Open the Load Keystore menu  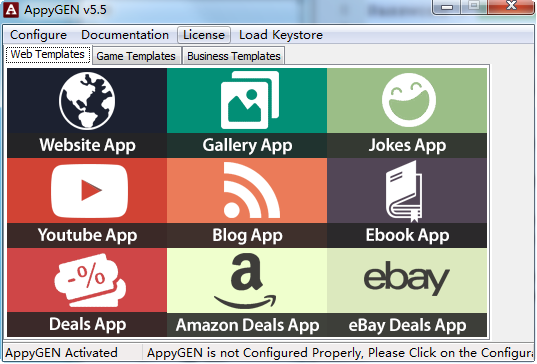click(281, 35)
